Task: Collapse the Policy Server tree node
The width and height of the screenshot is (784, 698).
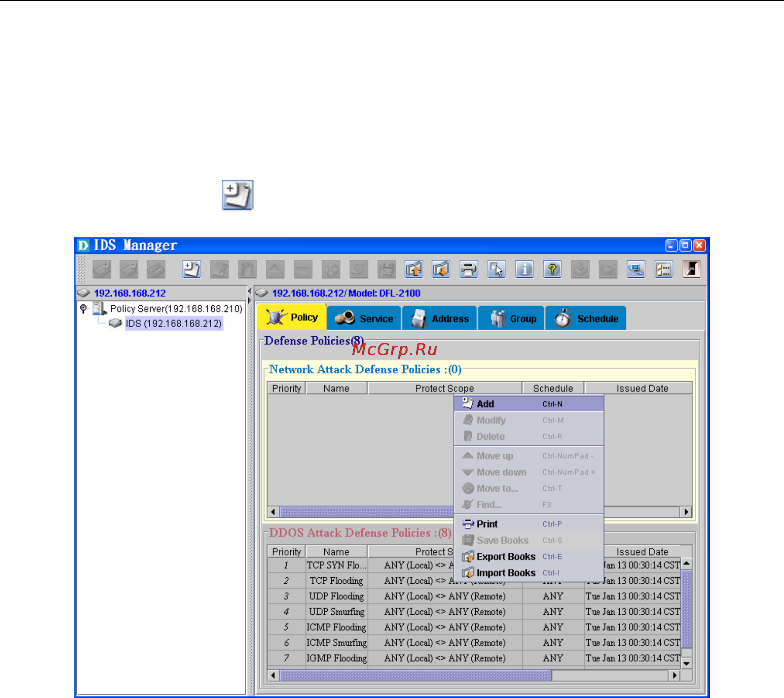Action: tap(84, 309)
